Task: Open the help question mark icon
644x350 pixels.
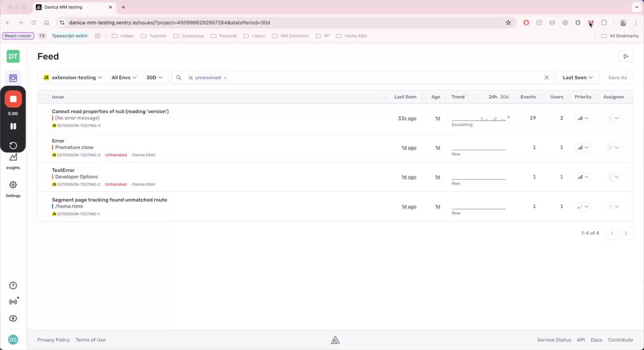Action: point(13,285)
